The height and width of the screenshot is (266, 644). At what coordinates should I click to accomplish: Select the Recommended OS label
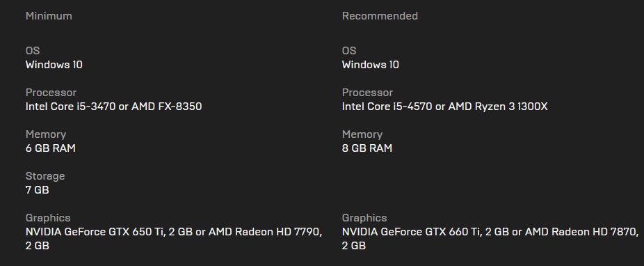click(x=349, y=51)
